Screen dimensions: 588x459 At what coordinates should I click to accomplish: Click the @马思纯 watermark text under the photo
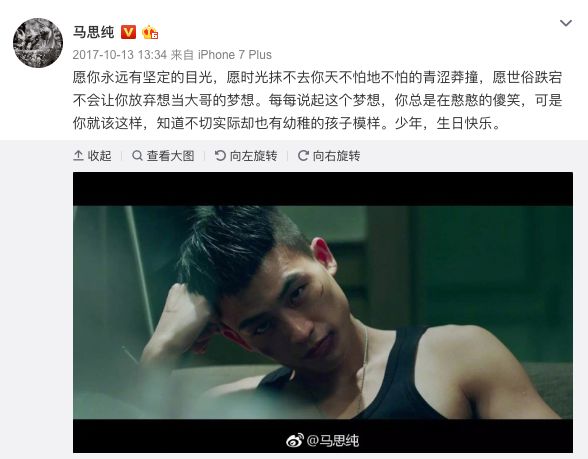coord(333,440)
